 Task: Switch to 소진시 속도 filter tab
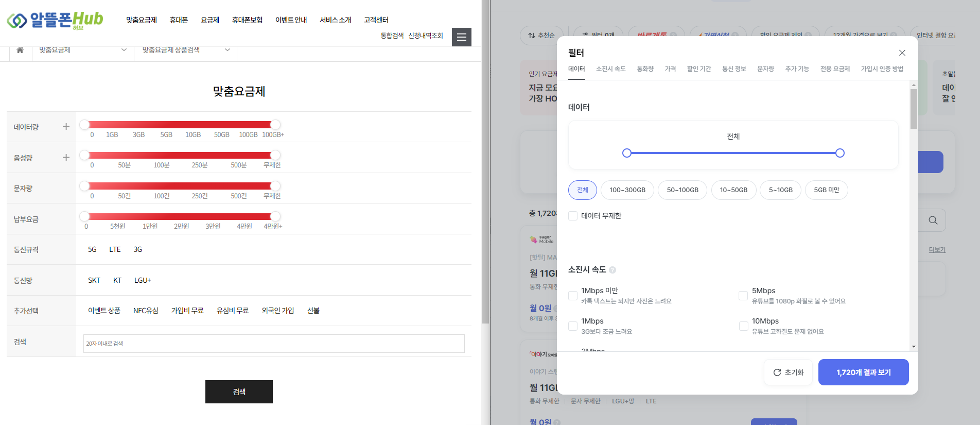click(611, 69)
